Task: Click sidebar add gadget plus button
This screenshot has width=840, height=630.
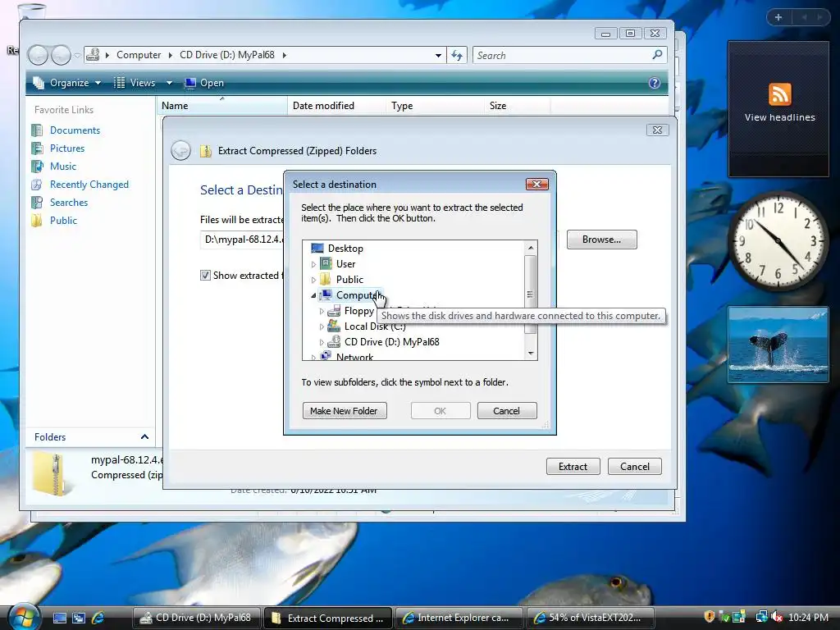Action: click(x=778, y=17)
